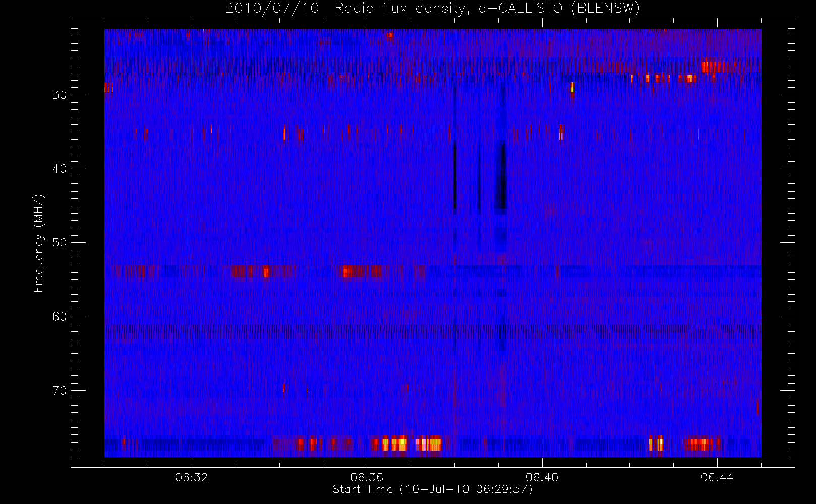
Task: Click the 'Start Time (10-Jul-10 06:29:37)' label
Action: pyautogui.click(x=432, y=489)
